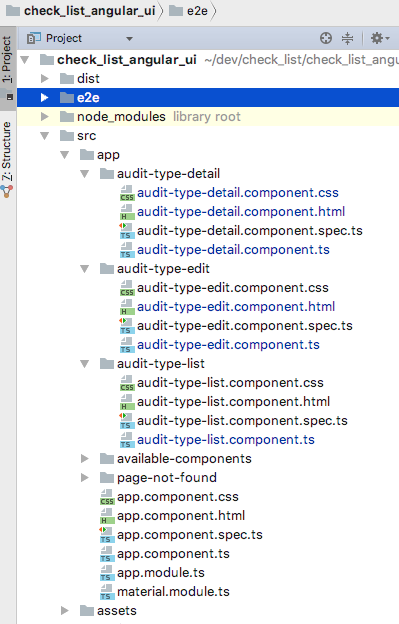Click the collapse all icon in toolbar
This screenshot has height=624, width=399.
tap(347, 38)
